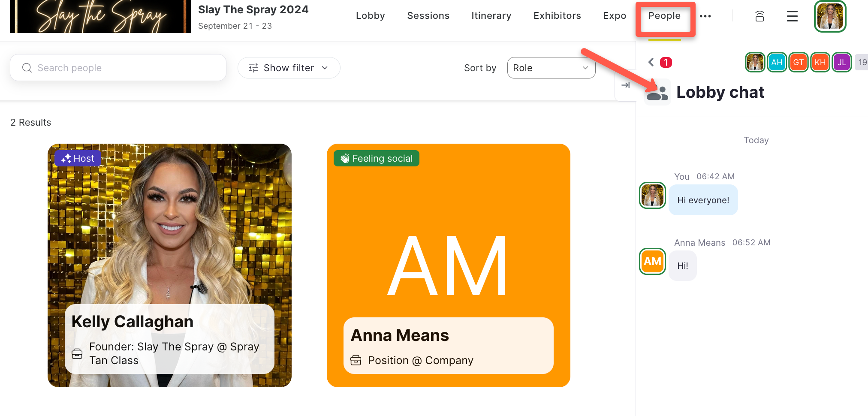868x416 pixels.
Task: Expand the Show filter dropdown
Action: point(289,68)
